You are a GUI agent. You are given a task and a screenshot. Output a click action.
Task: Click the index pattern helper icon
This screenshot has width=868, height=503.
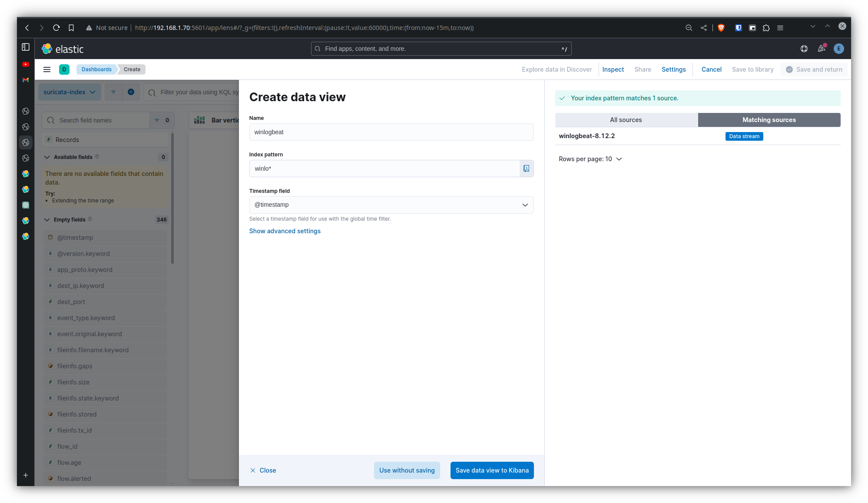pos(526,169)
